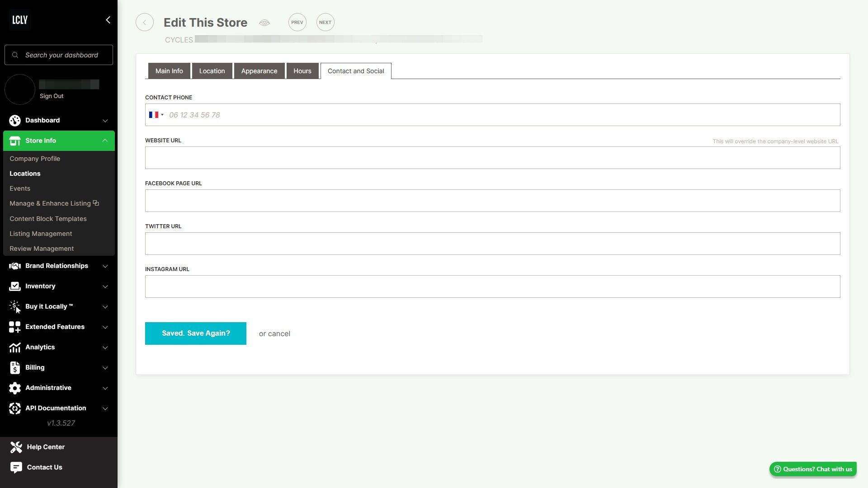Collapse the sidebar with the arrow icon
The image size is (868, 488).
pyautogui.click(x=108, y=20)
